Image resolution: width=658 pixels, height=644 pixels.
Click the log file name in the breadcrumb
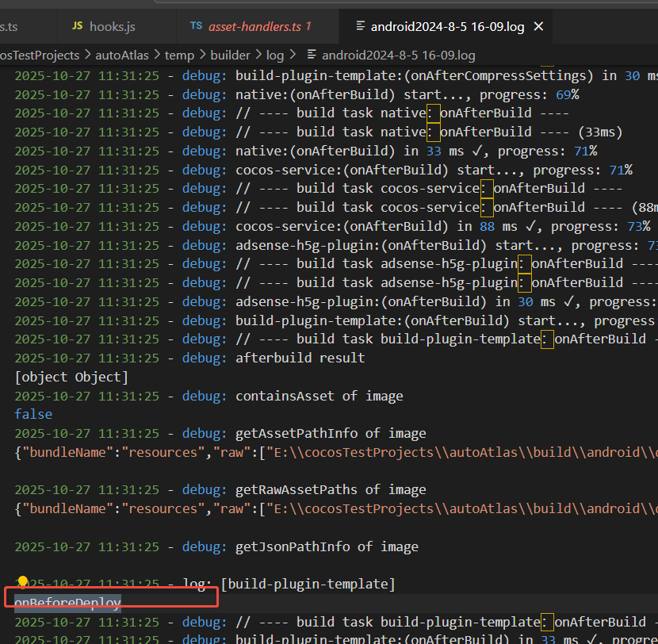pos(398,55)
